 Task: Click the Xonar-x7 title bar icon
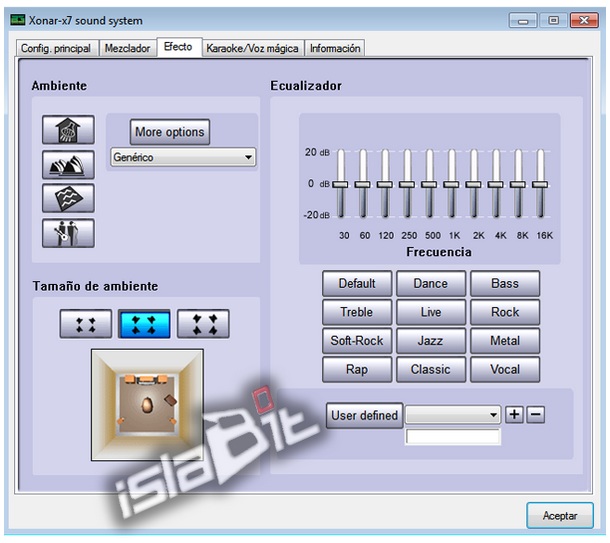(x=18, y=20)
